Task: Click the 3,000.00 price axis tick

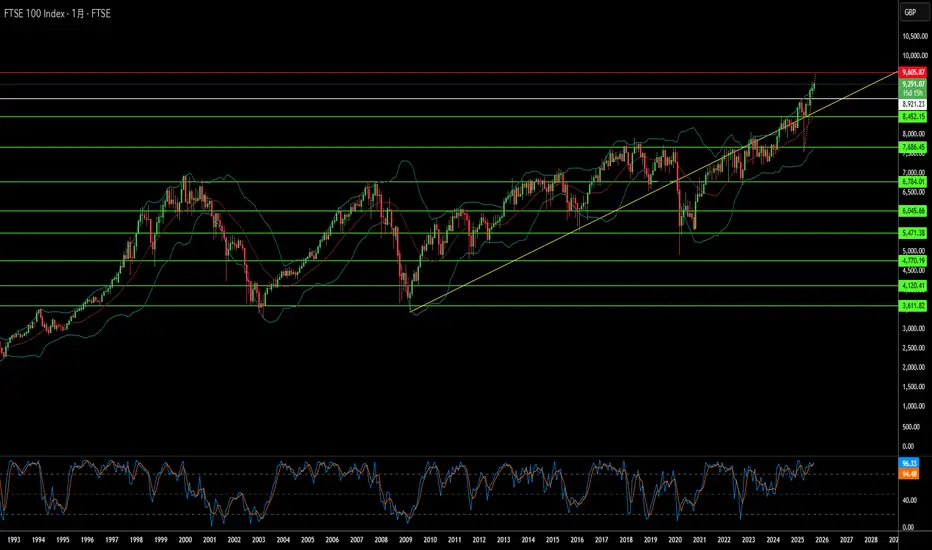Action: pyautogui.click(x=915, y=328)
